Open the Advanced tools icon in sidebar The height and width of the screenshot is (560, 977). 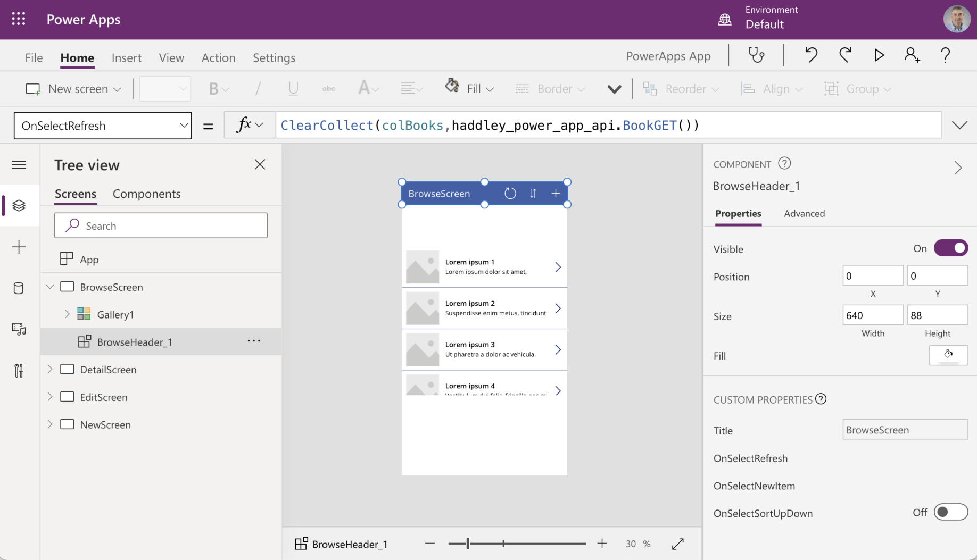coord(19,371)
